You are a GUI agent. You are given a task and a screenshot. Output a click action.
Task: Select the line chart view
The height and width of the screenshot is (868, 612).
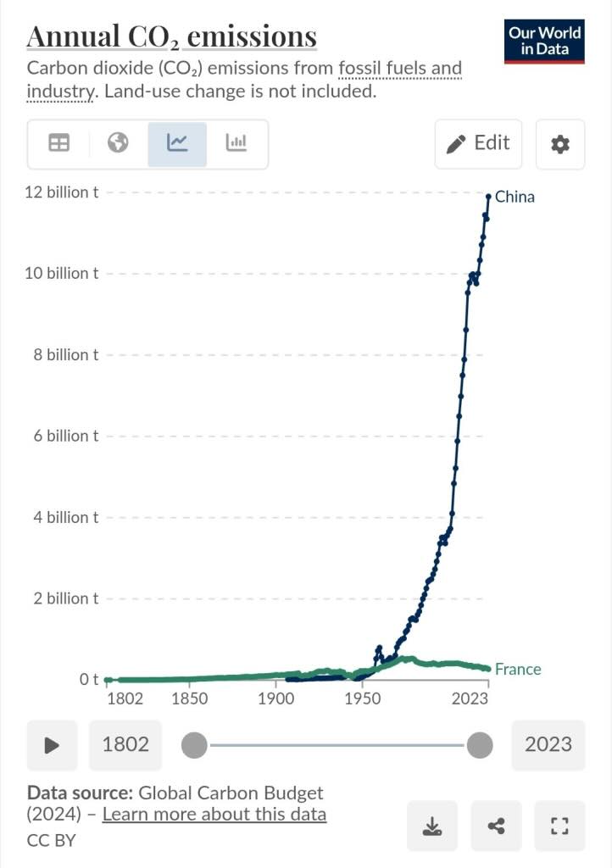177,143
